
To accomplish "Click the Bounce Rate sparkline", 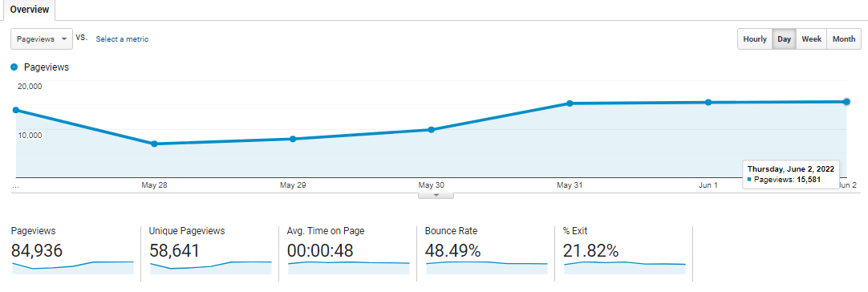I will point(487,268).
